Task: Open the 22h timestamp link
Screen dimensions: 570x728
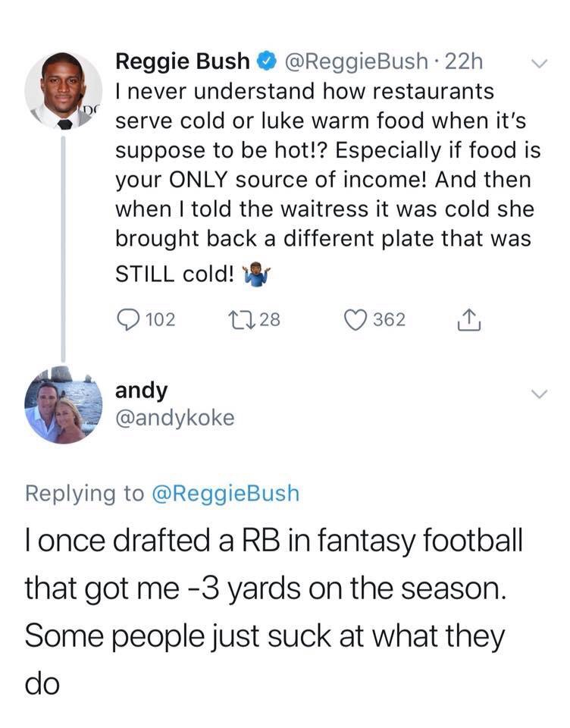Action: click(x=465, y=60)
